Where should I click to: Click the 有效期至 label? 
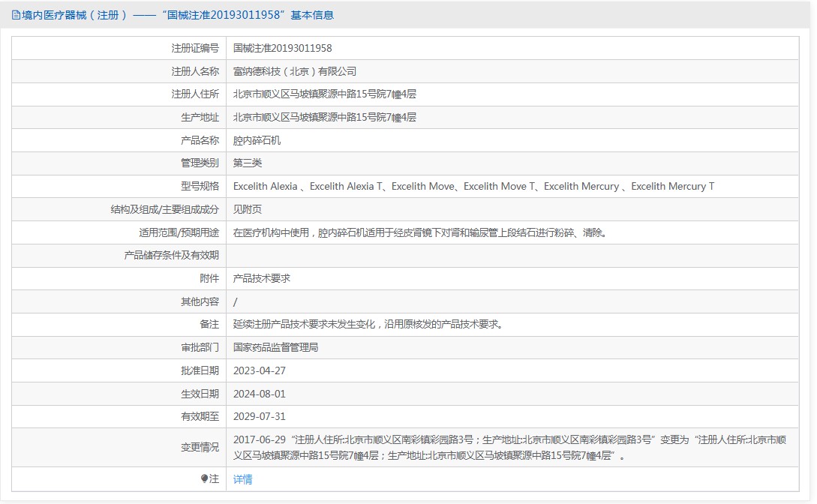tap(200, 416)
